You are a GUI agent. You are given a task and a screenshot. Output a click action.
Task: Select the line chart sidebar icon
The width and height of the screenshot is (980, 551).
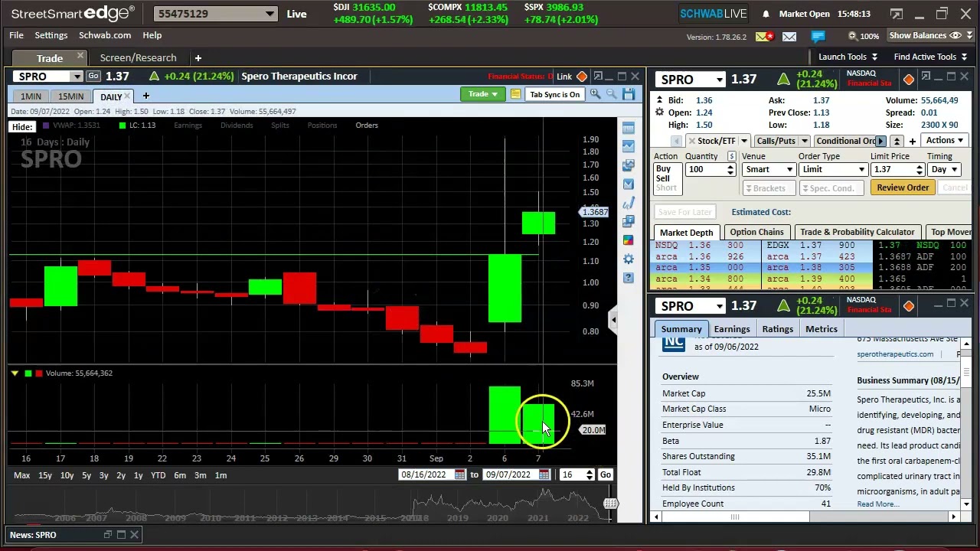coord(629,146)
